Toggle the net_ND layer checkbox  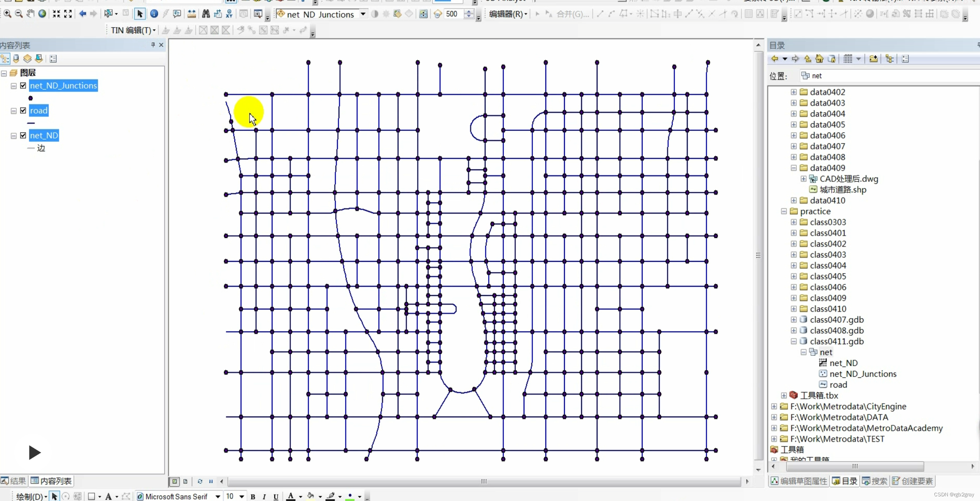tap(23, 136)
